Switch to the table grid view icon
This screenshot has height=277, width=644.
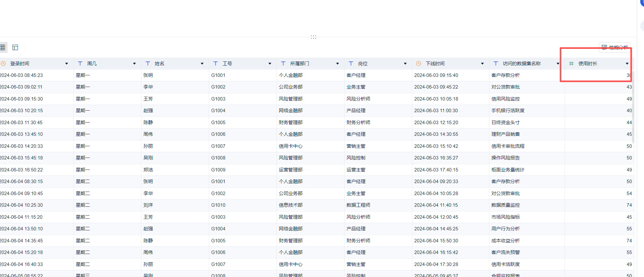click(x=3, y=48)
